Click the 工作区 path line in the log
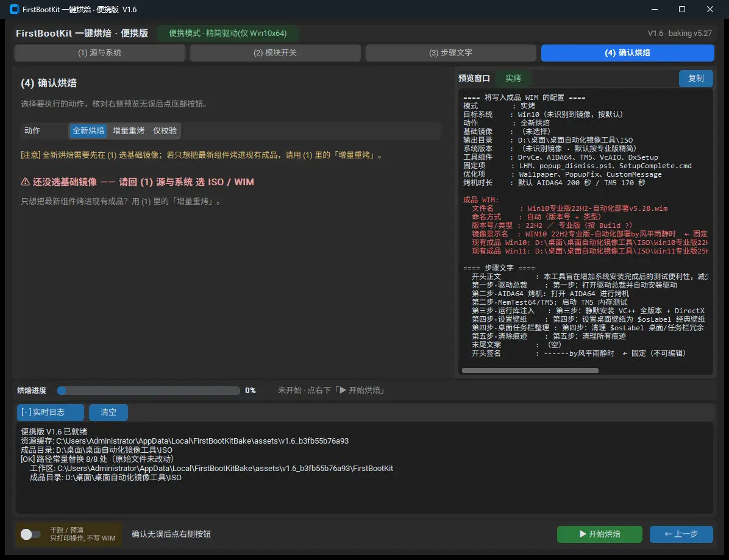 [212, 469]
